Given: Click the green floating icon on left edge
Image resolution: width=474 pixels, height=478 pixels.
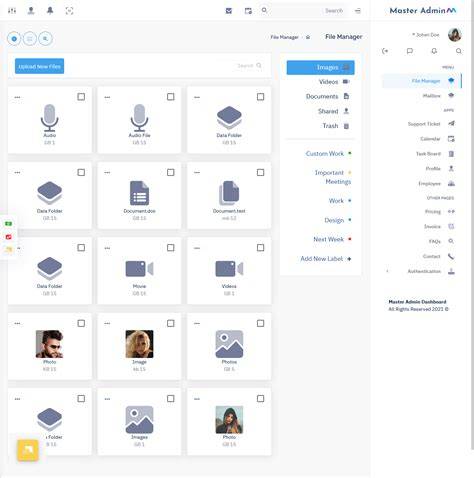Looking at the screenshot, I should click(x=9, y=224).
